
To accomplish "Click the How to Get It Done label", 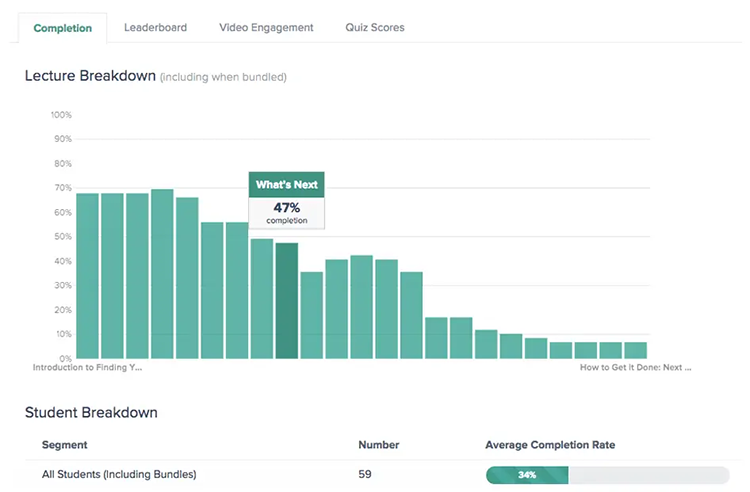I will pyautogui.click(x=635, y=367).
